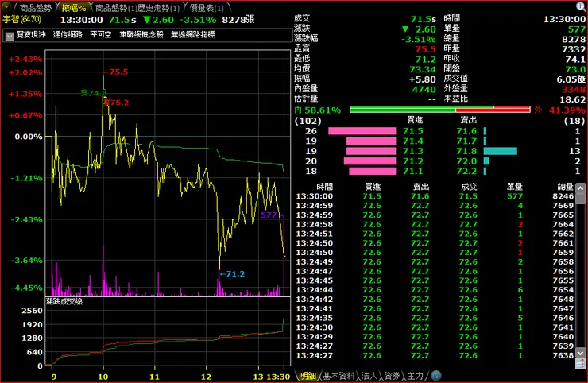Switch to the 法人 tab
The width and height of the screenshot is (588, 383).
[369, 376]
